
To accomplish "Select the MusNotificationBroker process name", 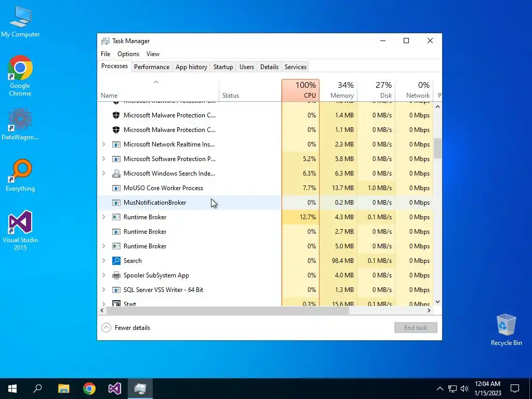I will (155, 203).
